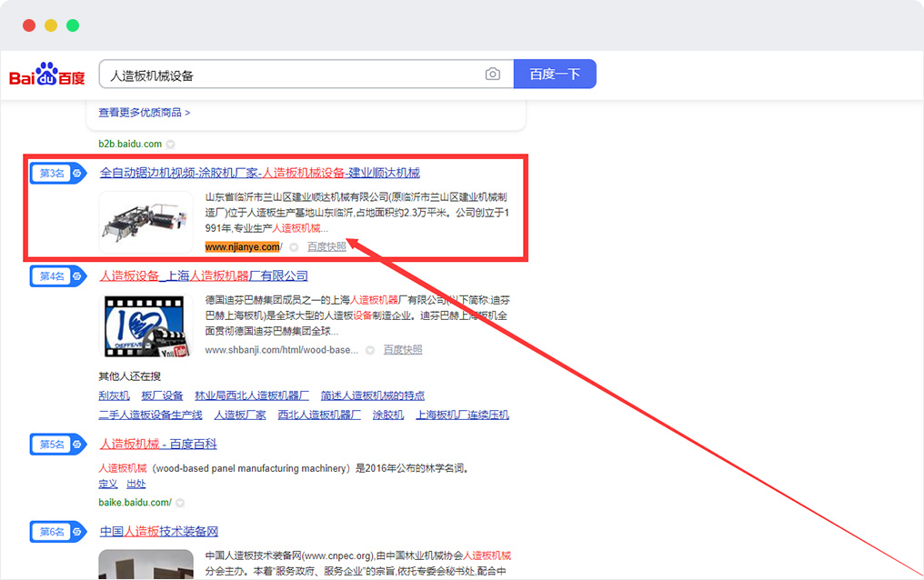Search related term 板厂设备
Screen dimensions: 924x580
coord(162,395)
